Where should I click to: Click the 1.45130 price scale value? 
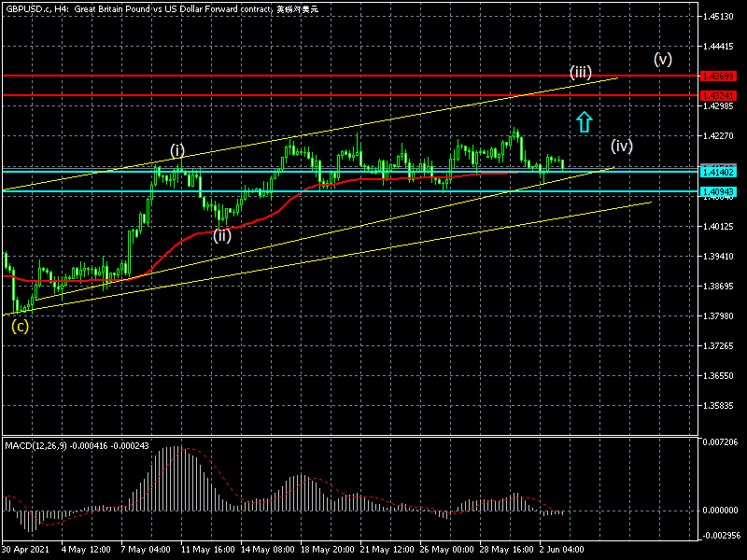tap(721, 17)
